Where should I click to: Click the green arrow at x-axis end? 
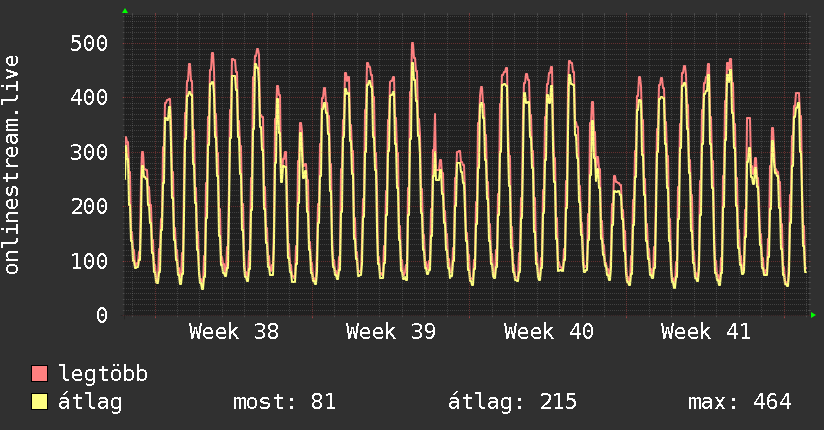[813, 315]
